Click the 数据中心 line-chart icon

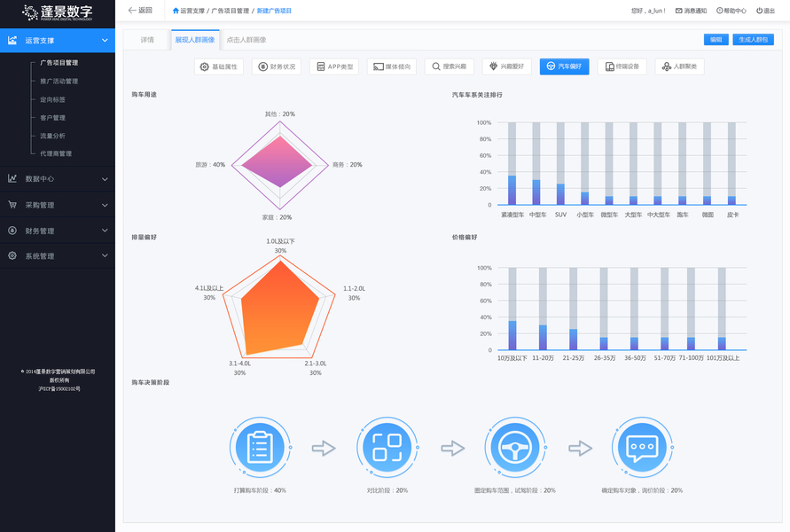tap(12, 178)
